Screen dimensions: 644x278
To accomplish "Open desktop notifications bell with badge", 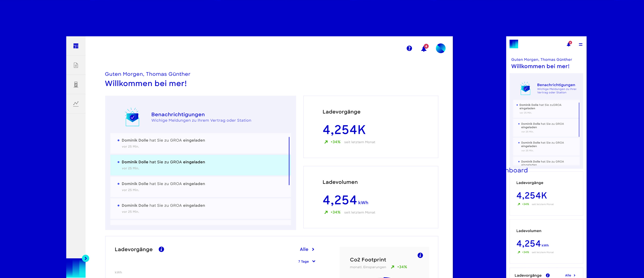I will 424,48.
